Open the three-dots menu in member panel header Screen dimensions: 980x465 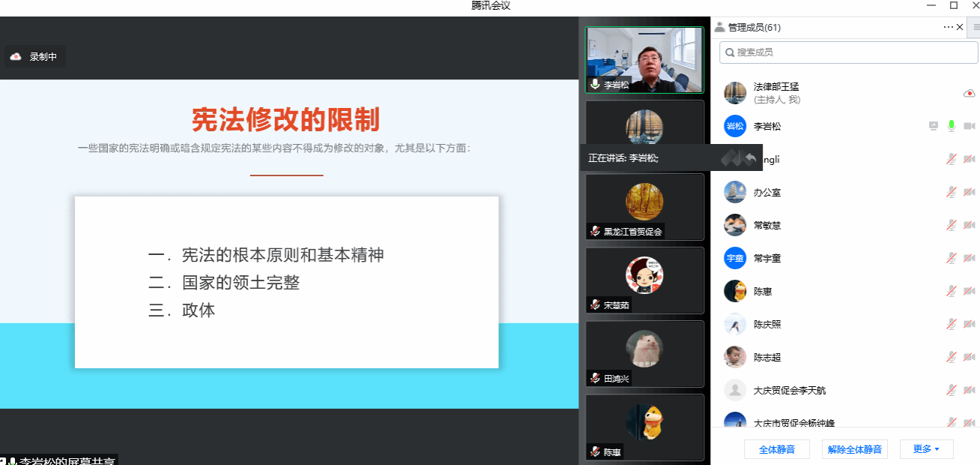[x=949, y=27]
